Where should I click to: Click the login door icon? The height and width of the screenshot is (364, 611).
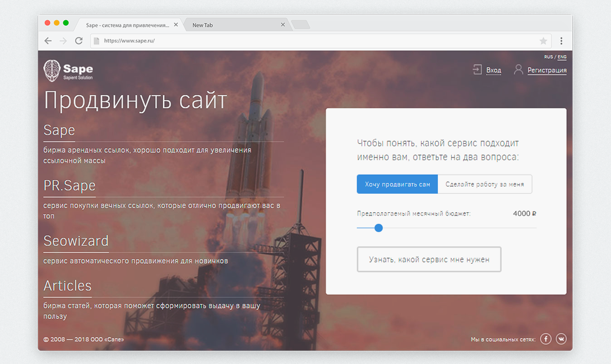coord(477,69)
